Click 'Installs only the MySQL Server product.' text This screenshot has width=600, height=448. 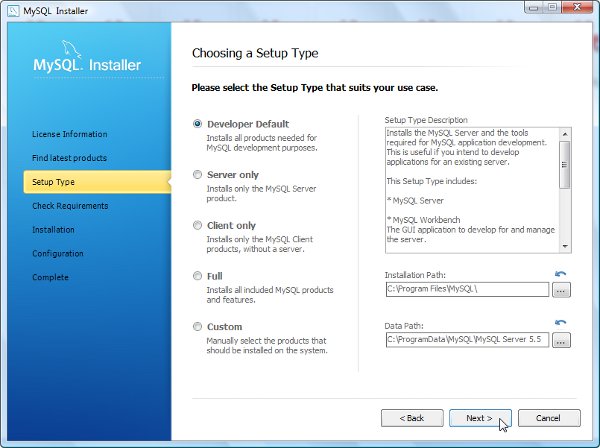click(x=261, y=194)
